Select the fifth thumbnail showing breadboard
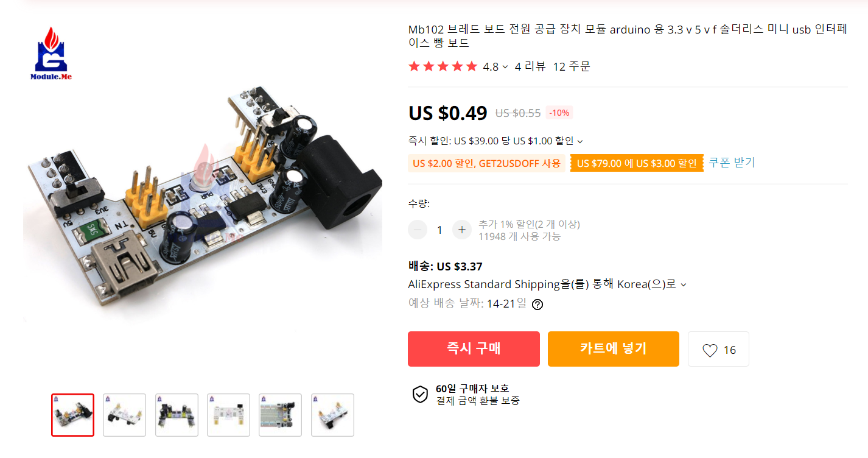868x458 pixels. 280,415
